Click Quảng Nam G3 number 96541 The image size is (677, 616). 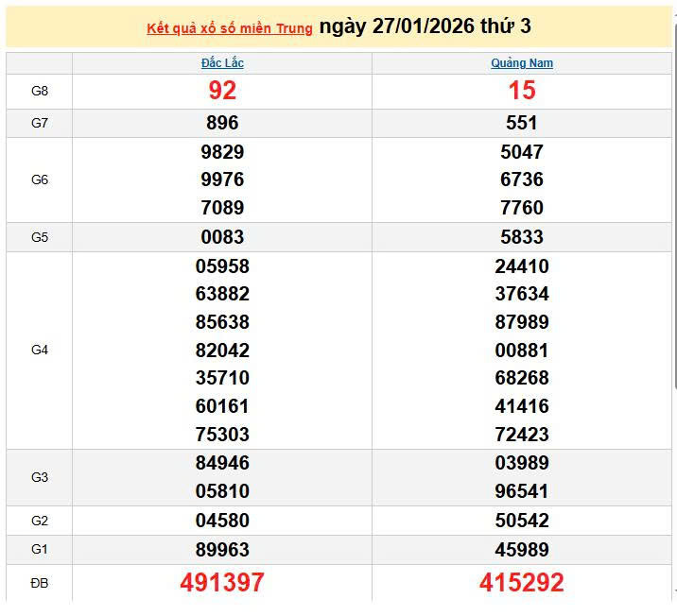[522, 491]
